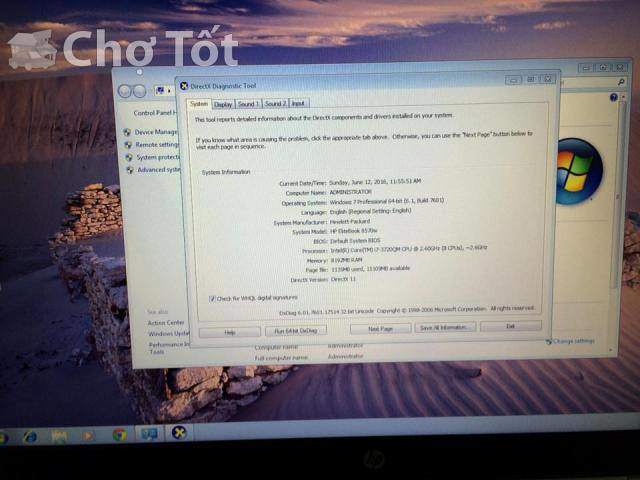This screenshot has width=640, height=480.
Task: Close the System Control Panel window
Action: pyautogui.click(x=620, y=67)
